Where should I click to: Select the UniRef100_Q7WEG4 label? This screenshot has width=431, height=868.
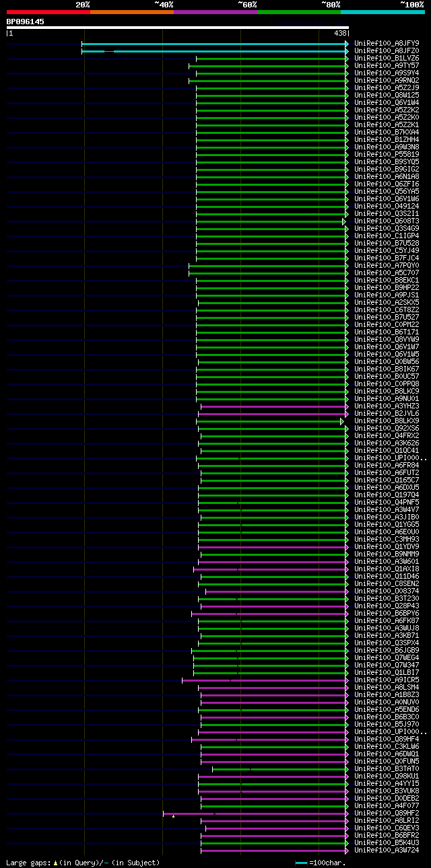point(387,658)
